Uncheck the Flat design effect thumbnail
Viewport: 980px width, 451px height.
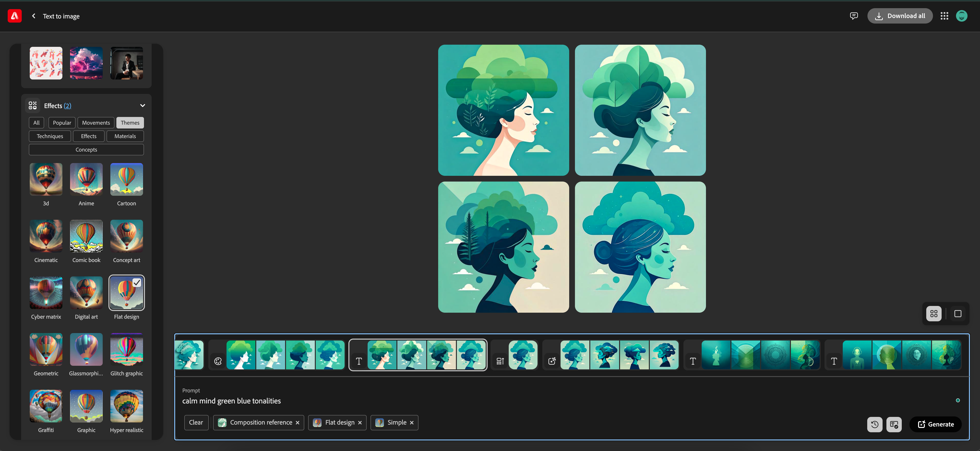point(126,292)
